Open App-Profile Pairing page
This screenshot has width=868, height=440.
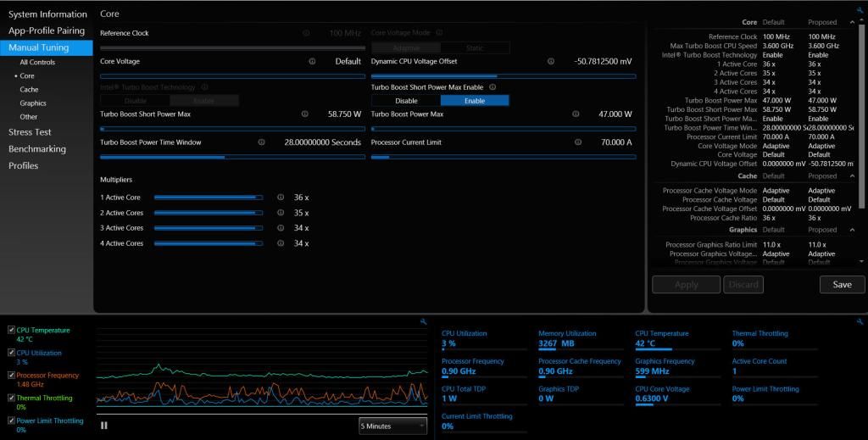47,31
